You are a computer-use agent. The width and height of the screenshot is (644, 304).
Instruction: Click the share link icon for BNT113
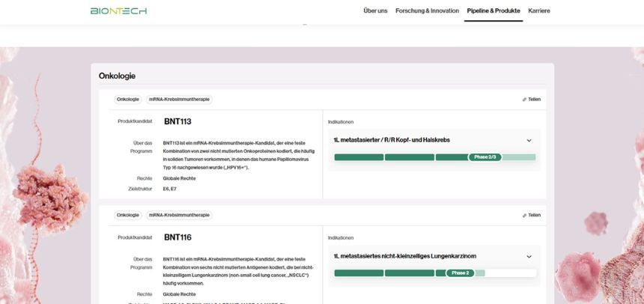(x=524, y=100)
